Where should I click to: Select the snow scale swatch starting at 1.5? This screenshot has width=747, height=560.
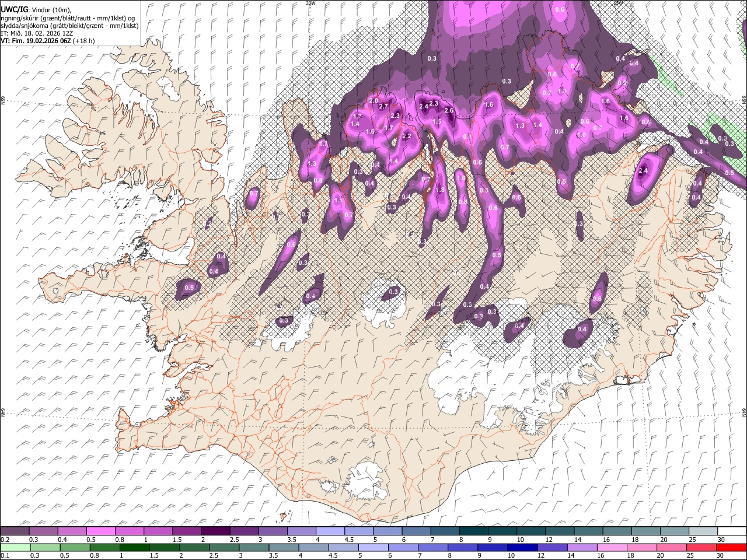[187, 531]
